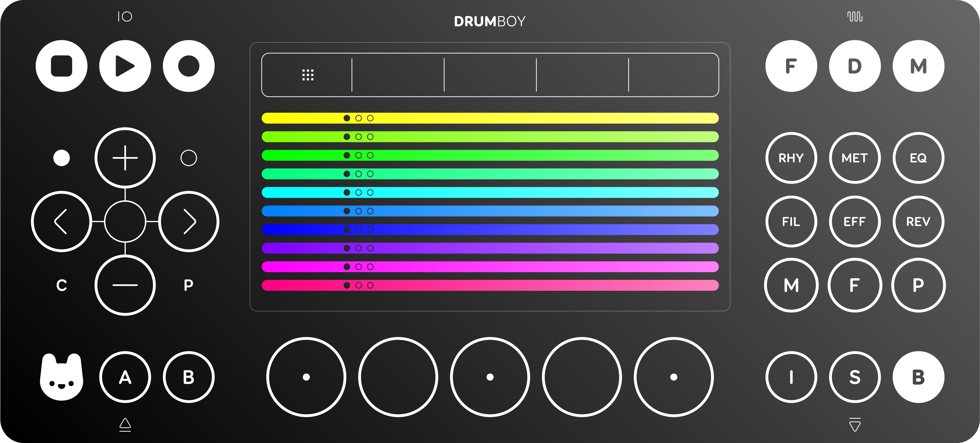Select third dot on the magenta track
Viewport: 980px width, 443px height.
coord(370,267)
